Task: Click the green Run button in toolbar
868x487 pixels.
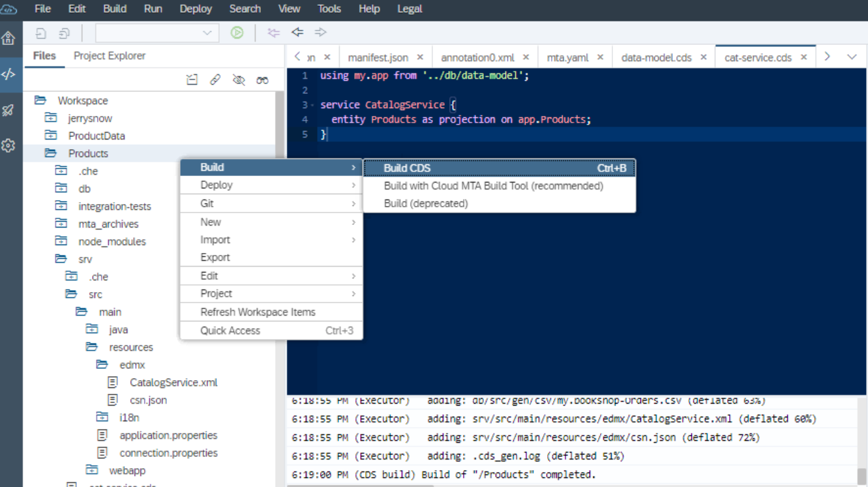Action: point(237,33)
